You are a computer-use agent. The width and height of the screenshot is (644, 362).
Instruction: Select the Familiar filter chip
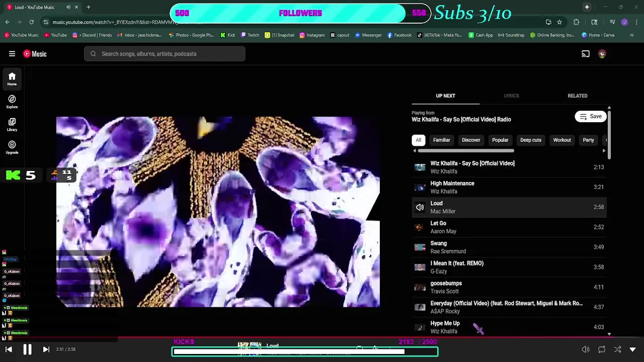point(441,140)
